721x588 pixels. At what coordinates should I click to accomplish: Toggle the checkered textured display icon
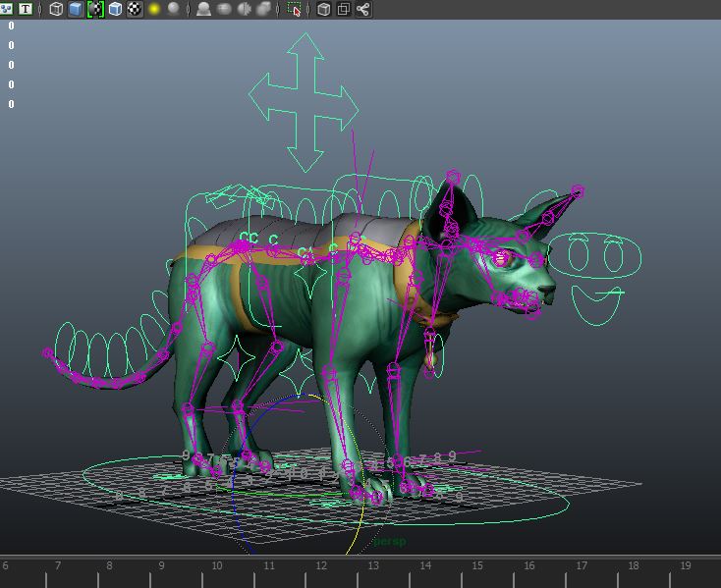point(135,9)
